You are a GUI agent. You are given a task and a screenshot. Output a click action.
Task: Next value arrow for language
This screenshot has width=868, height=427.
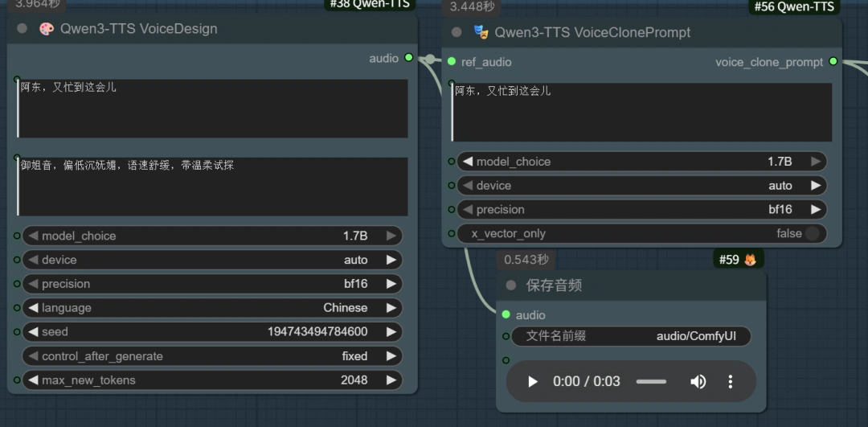391,308
